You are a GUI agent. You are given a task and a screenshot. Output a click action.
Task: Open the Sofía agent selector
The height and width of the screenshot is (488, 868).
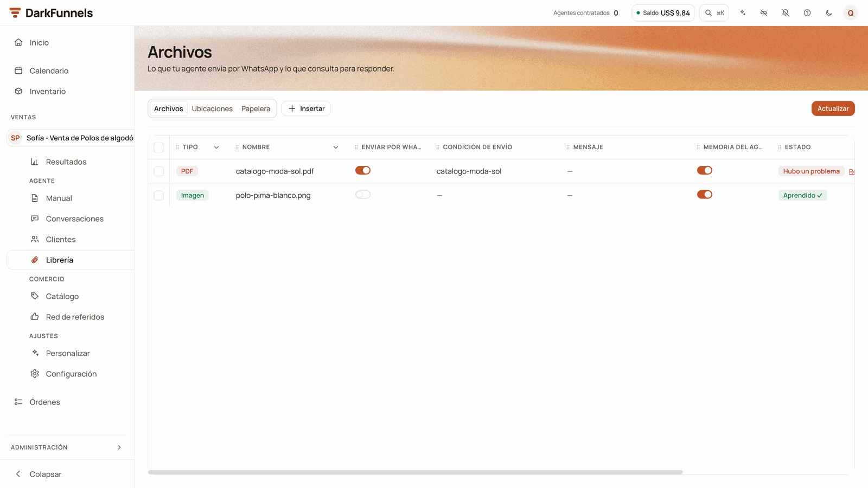[x=71, y=138]
